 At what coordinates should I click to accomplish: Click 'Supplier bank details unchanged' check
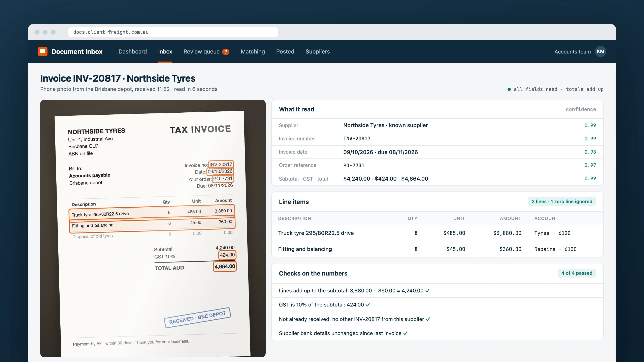click(x=437, y=333)
